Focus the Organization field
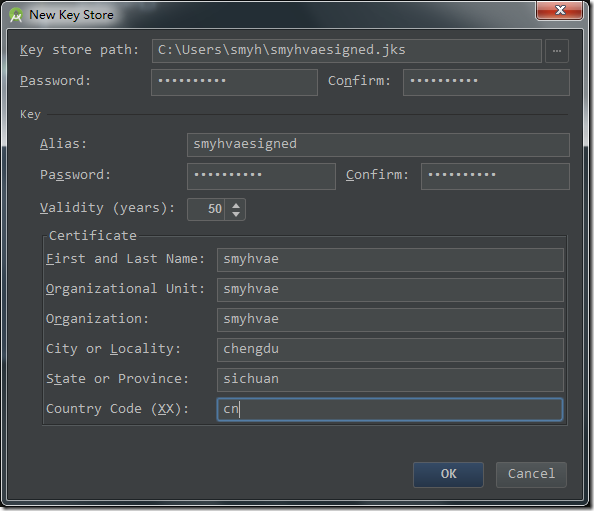594x511 pixels. 390,320
